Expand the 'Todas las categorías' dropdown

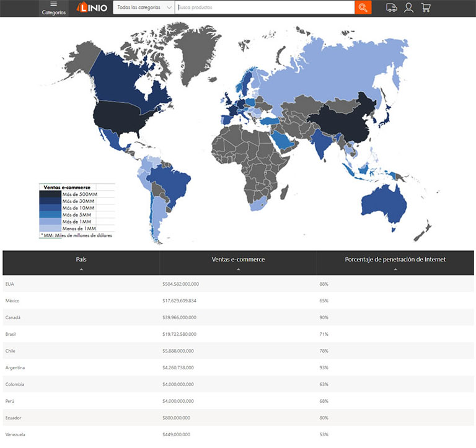coord(144,7)
